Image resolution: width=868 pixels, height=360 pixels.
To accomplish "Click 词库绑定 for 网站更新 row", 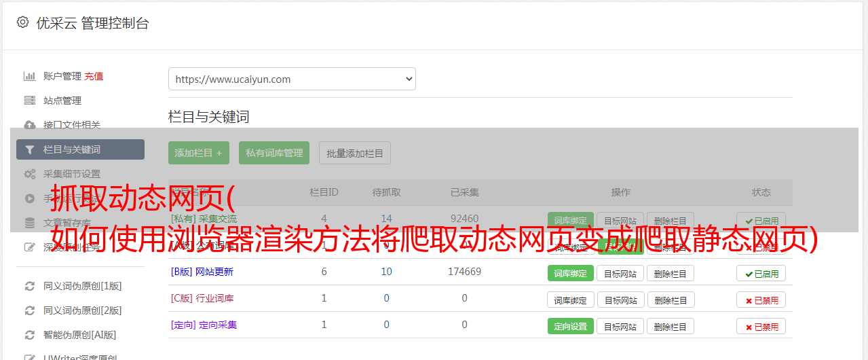I will click(571, 273).
